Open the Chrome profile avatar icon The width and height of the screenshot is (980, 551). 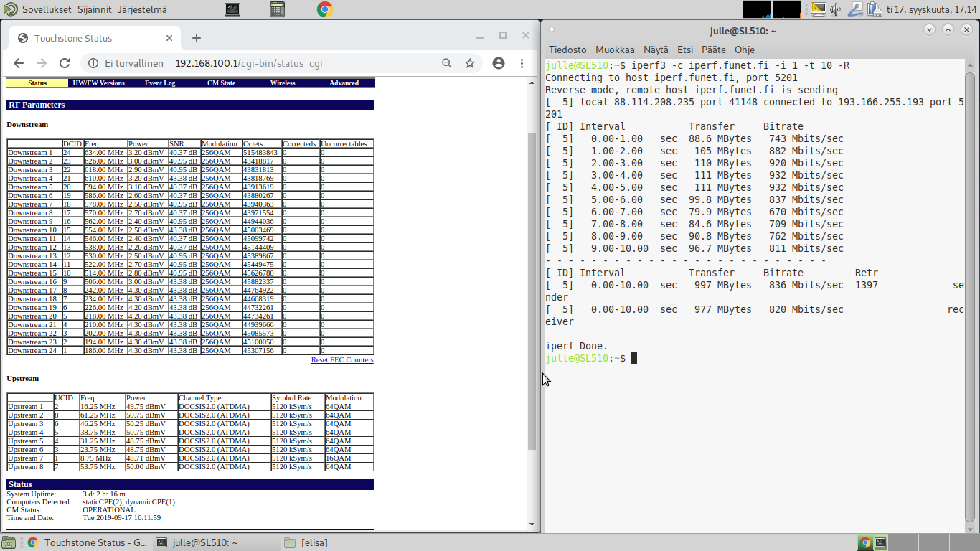499,63
